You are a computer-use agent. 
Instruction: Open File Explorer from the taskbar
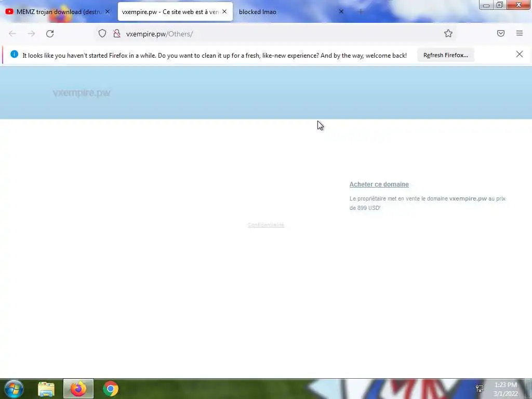46,389
